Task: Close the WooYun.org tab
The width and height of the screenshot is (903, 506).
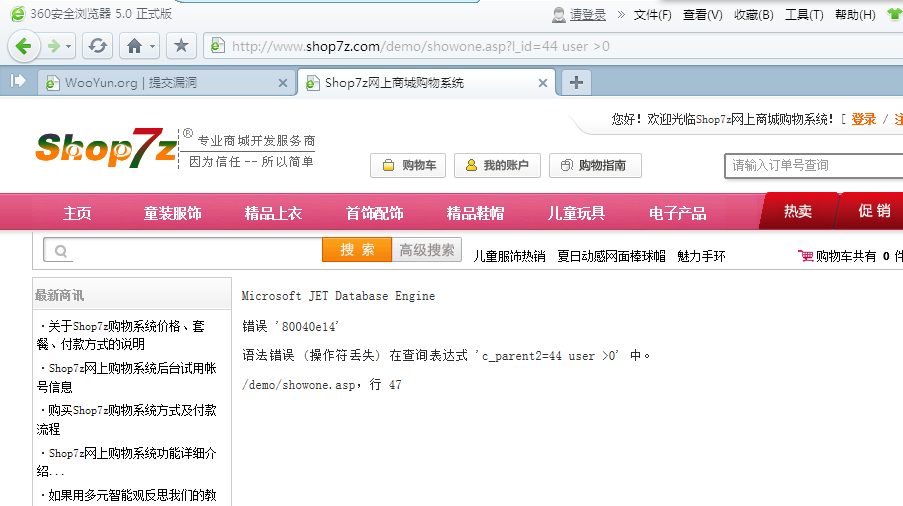Action: pyautogui.click(x=283, y=83)
